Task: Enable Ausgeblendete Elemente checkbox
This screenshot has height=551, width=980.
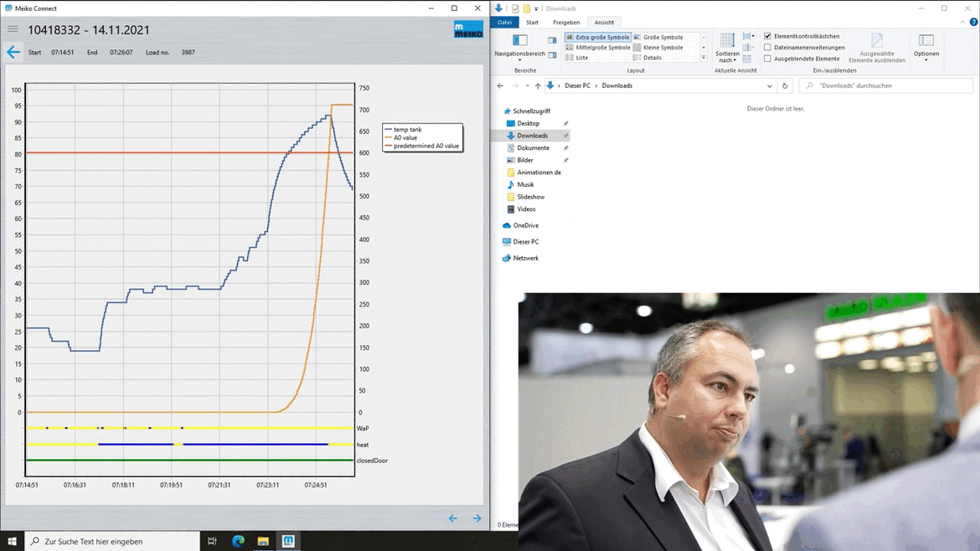Action: [767, 59]
